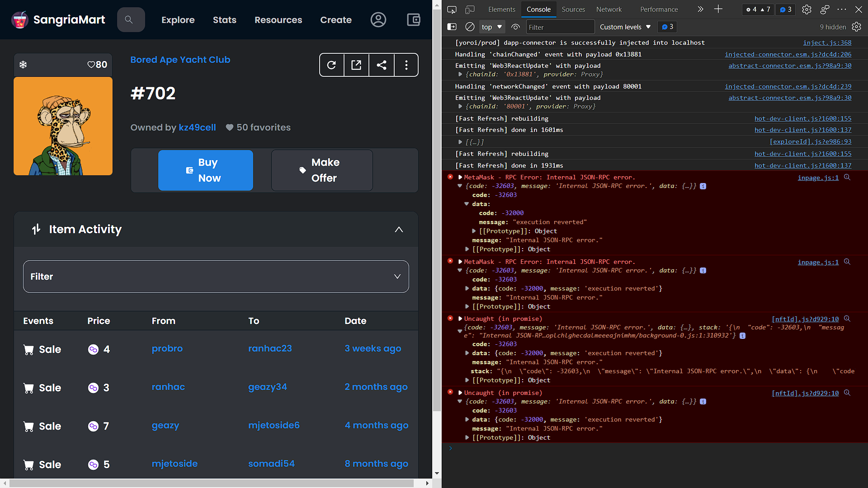Open the three-dot options for the NFT

(406, 65)
